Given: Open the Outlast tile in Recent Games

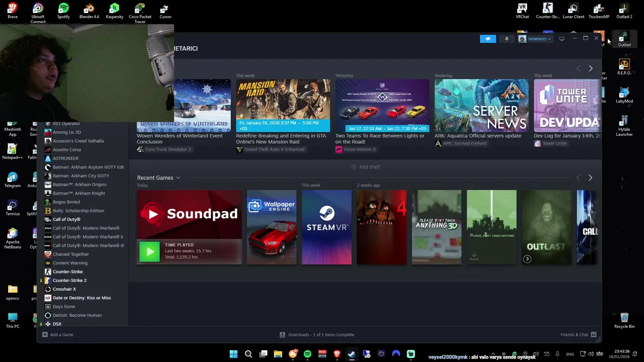Looking at the screenshot, I should [546, 227].
